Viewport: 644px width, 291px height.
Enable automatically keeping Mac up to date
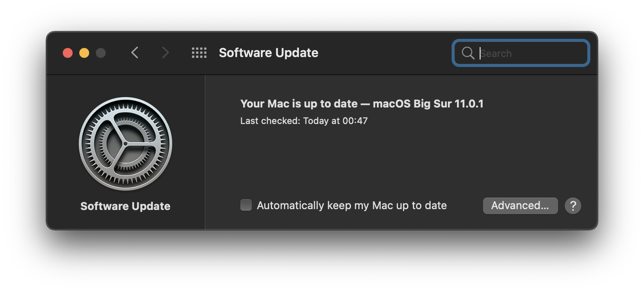pos(246,205)
